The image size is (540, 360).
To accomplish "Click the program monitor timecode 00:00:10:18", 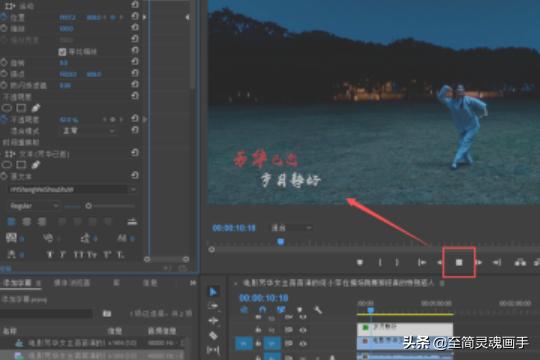I will (x=234, y=228).
